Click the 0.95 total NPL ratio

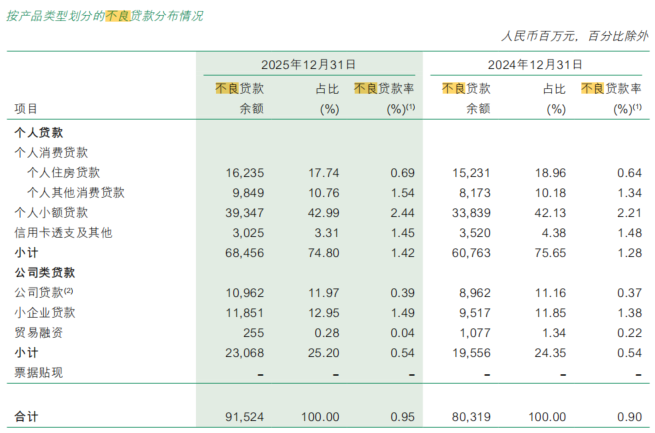[402, 417]
